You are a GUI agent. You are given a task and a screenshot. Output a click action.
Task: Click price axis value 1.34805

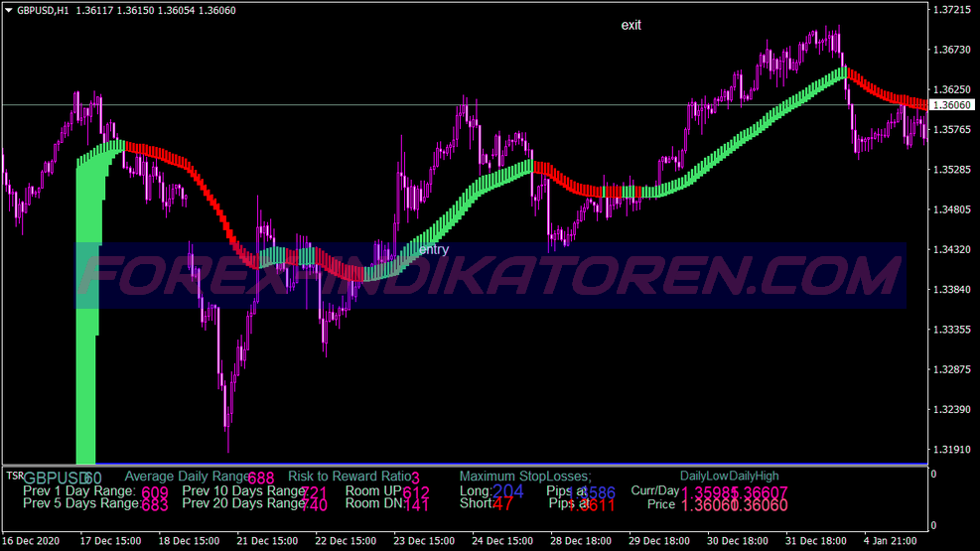click(x=951, y=209)
